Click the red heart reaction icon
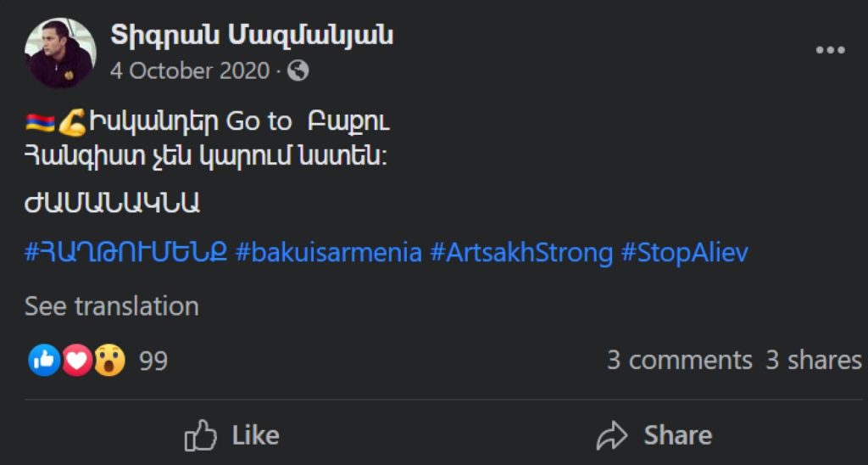The image size is (868, 465). 77,361
